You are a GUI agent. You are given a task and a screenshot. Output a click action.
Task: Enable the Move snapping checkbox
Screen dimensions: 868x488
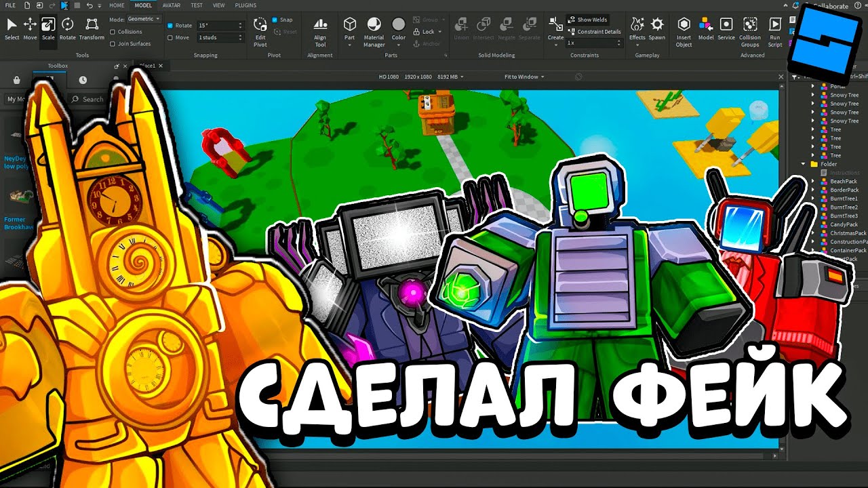[x=170, y=37]
